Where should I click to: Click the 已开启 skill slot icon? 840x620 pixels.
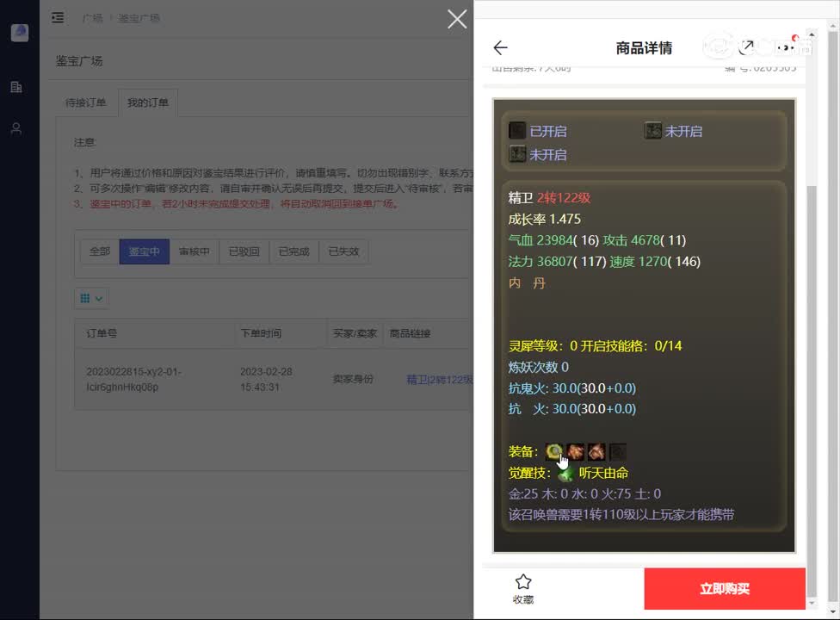tap(517, 130)
